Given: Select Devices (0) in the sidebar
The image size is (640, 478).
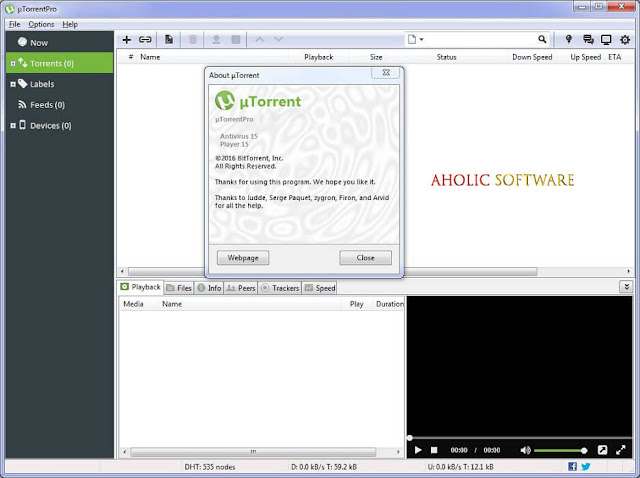Looking at the screenshot, I should pyautogui.click(x=60, y=126).
